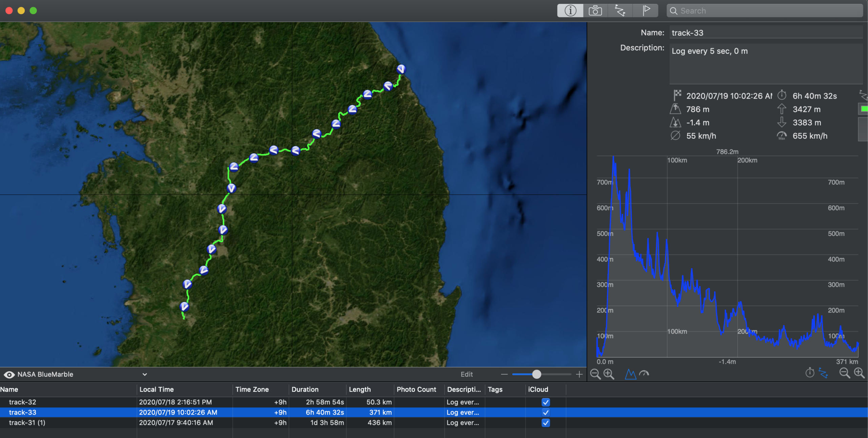Show elevation profile in chart
The width and height of the screenshot is (868, 438).
point(630,374)
